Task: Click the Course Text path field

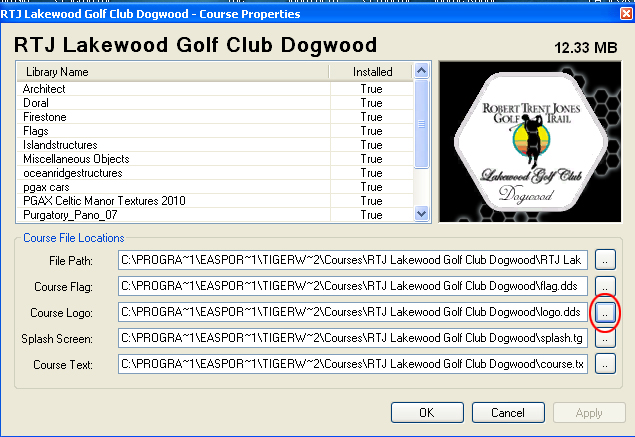Action: point(353,364)
